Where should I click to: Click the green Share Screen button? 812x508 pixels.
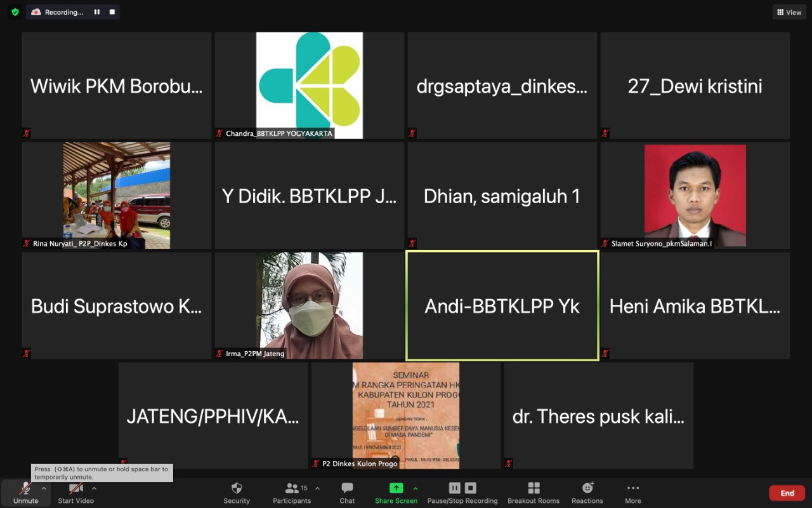396,493
